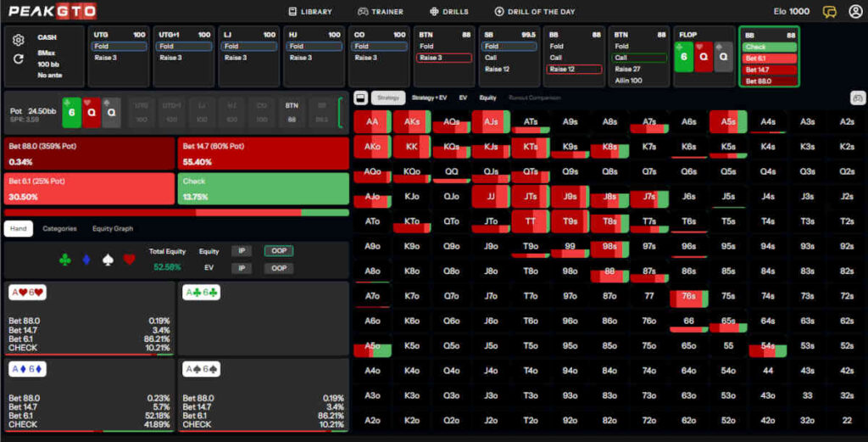Toggle EV OOP button
Screen dimensions: 868x442
275,268
